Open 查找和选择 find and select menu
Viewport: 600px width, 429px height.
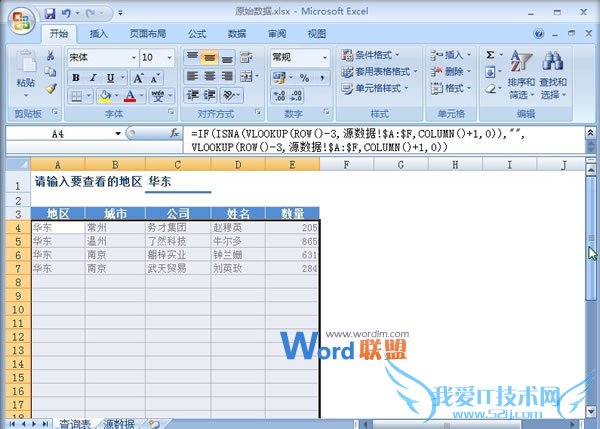click(x=553, y=75)
